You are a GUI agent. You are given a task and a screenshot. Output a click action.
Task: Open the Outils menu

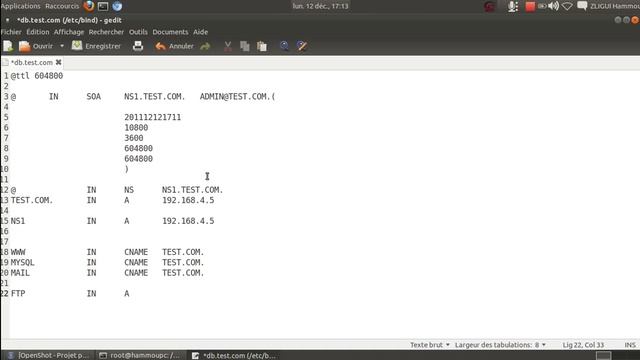tap(138, 32)
